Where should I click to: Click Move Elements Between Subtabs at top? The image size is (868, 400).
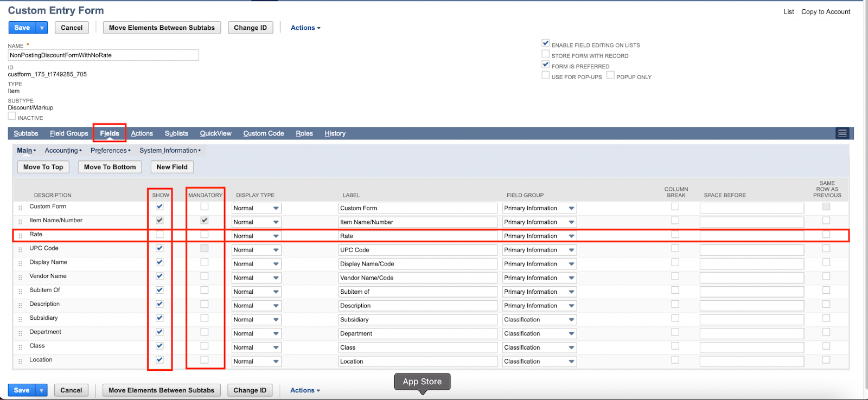coord(162,28)
